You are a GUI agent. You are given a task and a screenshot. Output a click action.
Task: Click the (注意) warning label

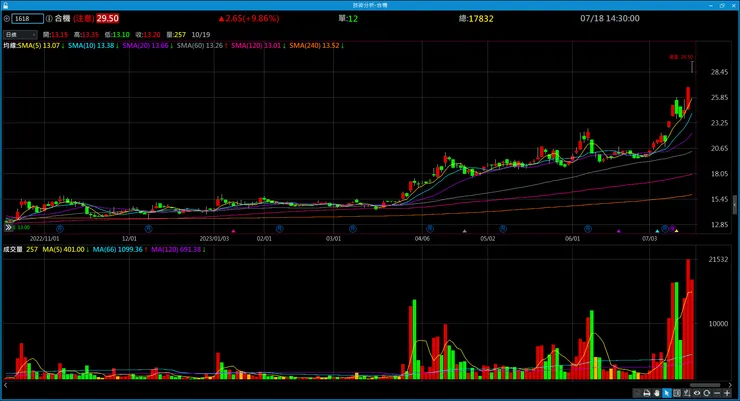pos(84,18)
